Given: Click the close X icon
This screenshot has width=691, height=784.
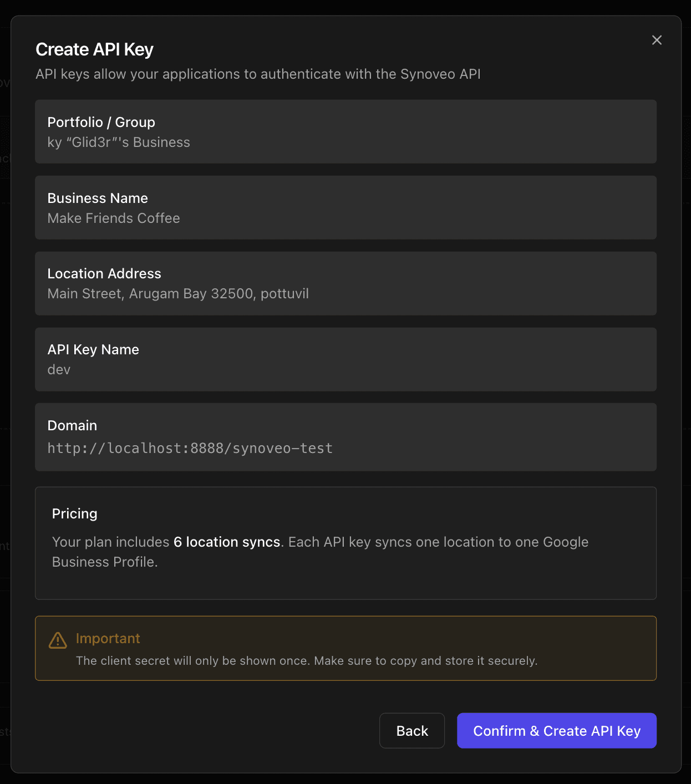Looking at the screenshot, I should pyautogui.click(x=657, y=40).
